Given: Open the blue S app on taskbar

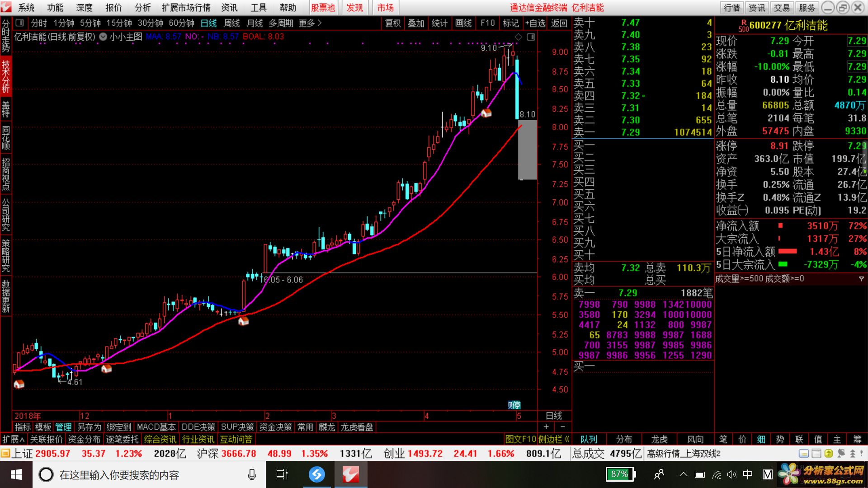Looking at the screenshot, I should coord(317,474).
